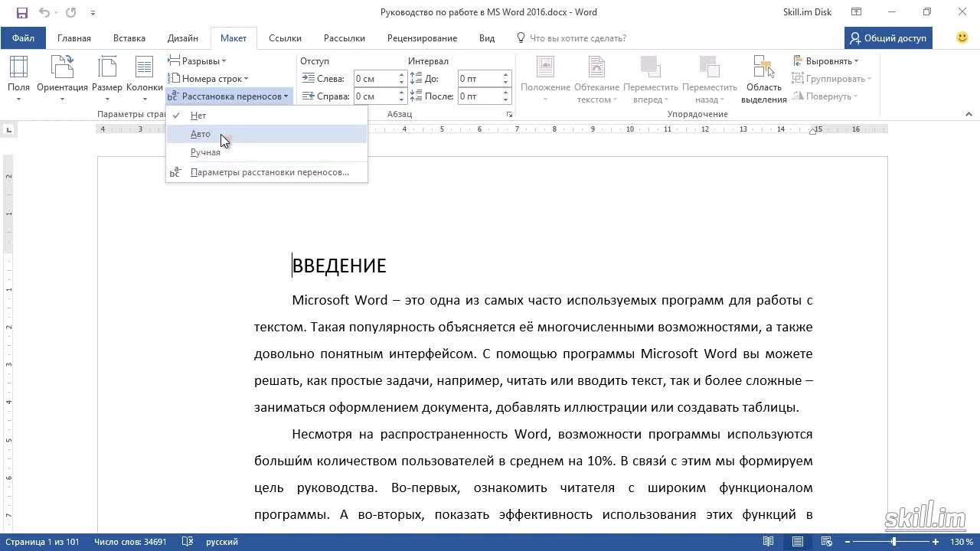
Task: Click Переместить назад button
Action: [710, 80]
